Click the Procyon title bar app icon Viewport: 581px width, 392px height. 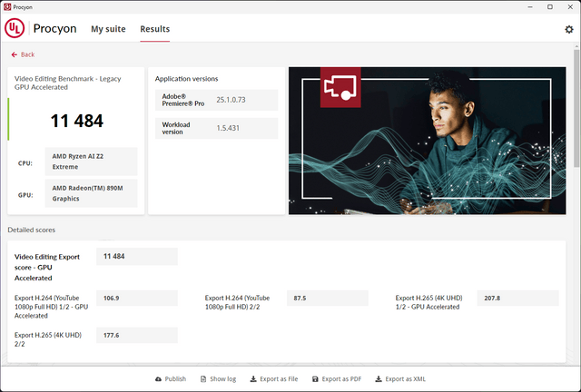pyautogui.click(x=7, y=7)
